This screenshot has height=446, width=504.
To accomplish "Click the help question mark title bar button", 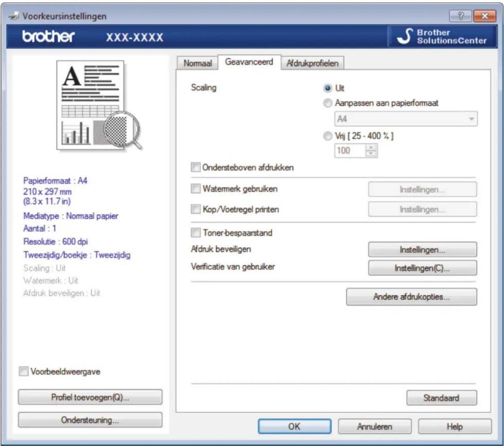I will pos(461,16).
